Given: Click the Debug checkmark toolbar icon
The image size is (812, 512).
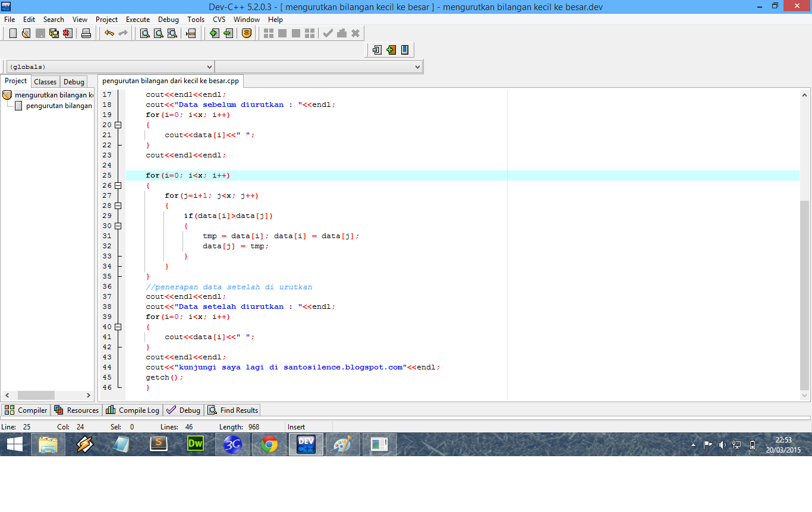Looking at the screenshot, I should click(x=328, y=33).
